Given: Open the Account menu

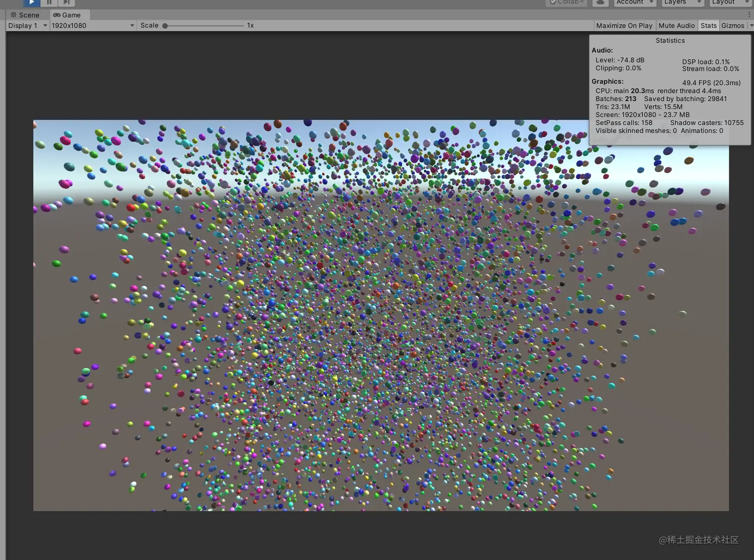Looking at the screenshot, I should pos(634,2).
